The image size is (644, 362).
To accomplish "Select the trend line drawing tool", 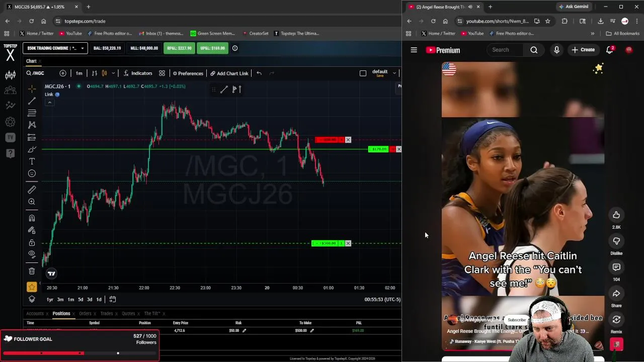I will coord(32,101).
